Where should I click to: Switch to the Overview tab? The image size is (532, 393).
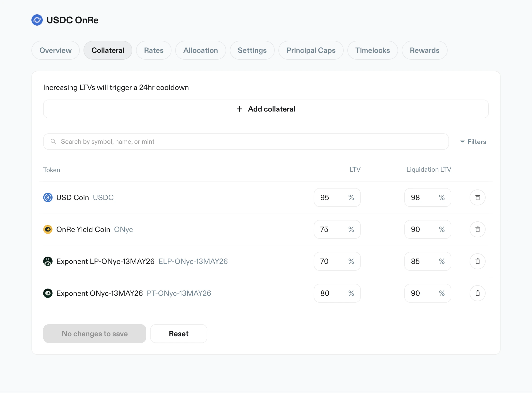55,50
